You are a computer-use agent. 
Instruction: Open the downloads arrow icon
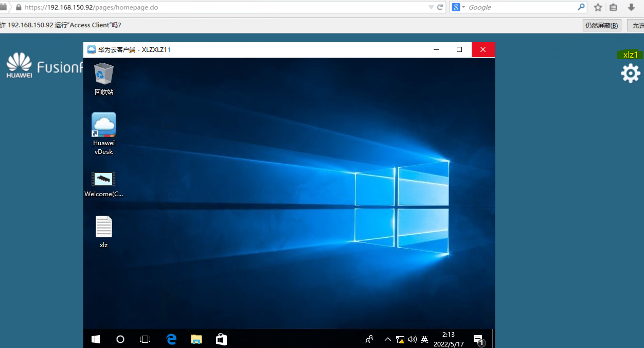[x=631, y=7]
